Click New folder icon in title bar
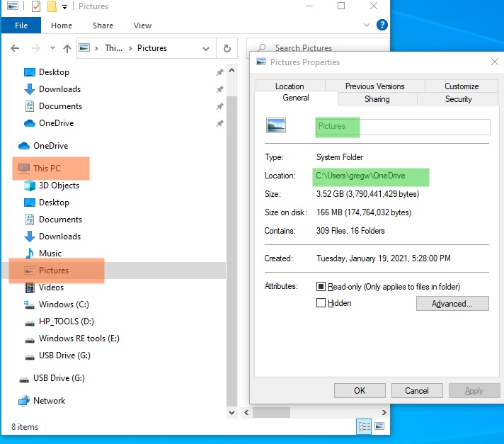504x444 pixels. pyautogui.click(x=52, y=6)
